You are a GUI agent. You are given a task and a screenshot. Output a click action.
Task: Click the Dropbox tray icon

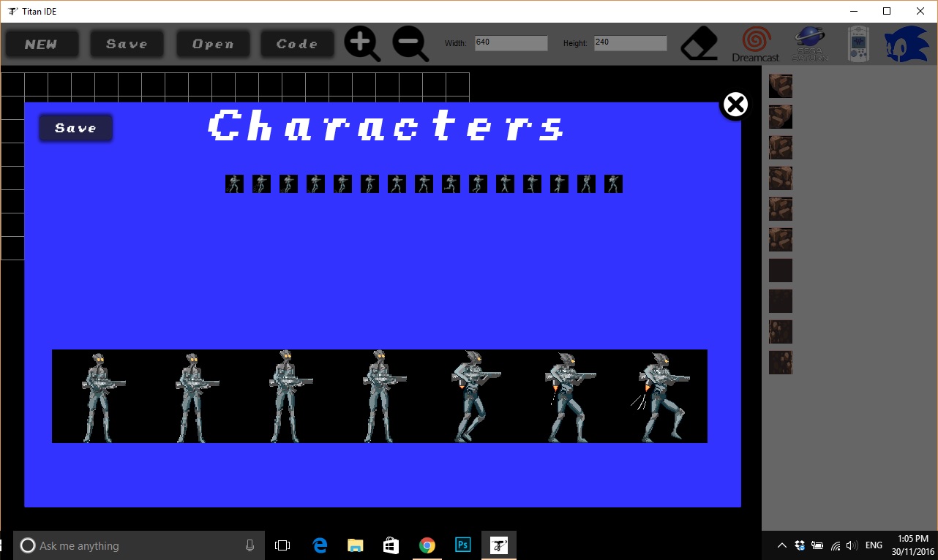click(800, 545)
